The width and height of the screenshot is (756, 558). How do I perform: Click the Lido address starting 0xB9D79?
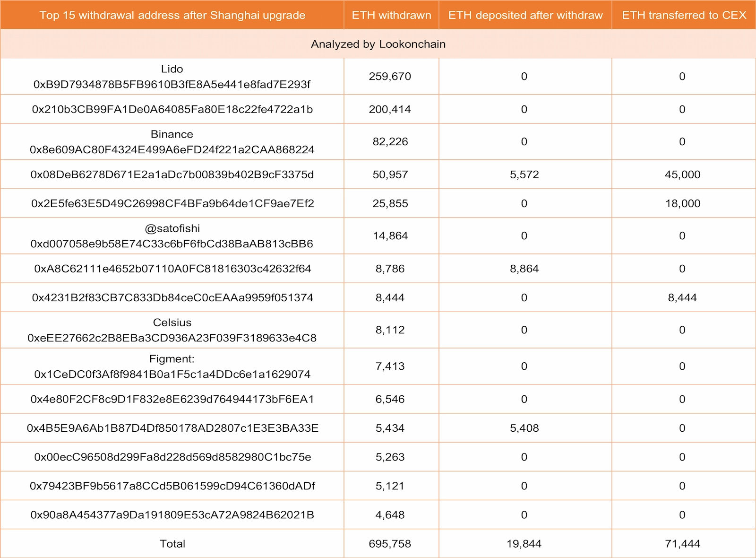(x=172, y=84)
